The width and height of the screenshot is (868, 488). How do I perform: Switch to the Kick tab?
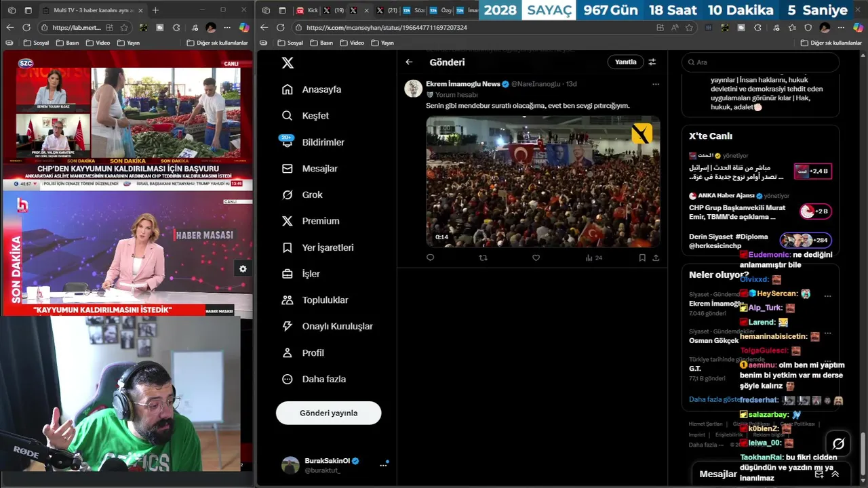tap(307, 10)
